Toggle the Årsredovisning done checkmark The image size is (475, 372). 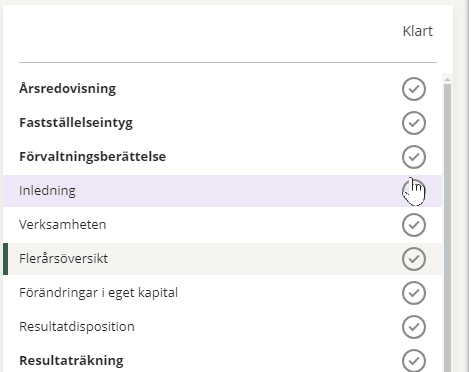pyautogui.click(x=414, y=89)
